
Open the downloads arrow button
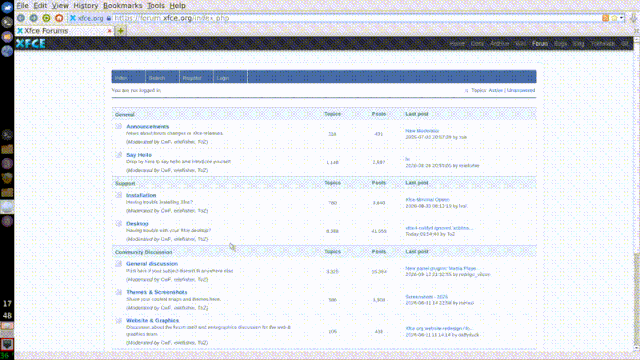[x=633, y=18]
